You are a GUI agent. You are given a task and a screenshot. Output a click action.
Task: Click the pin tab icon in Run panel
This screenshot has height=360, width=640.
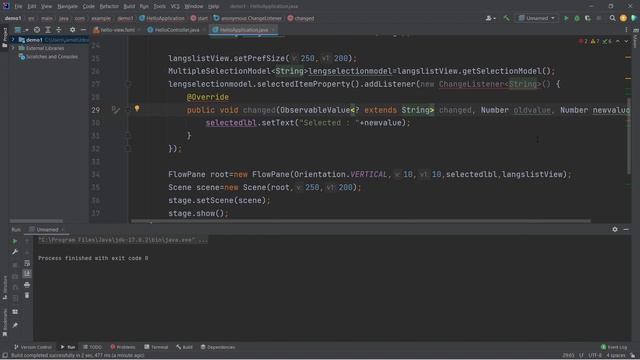15,325
